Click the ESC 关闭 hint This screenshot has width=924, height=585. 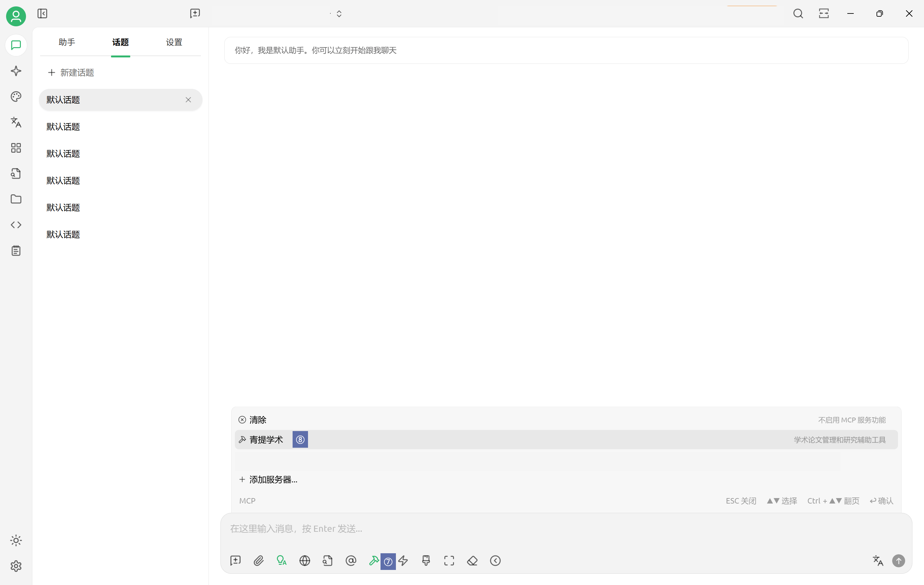pos(740,501)
